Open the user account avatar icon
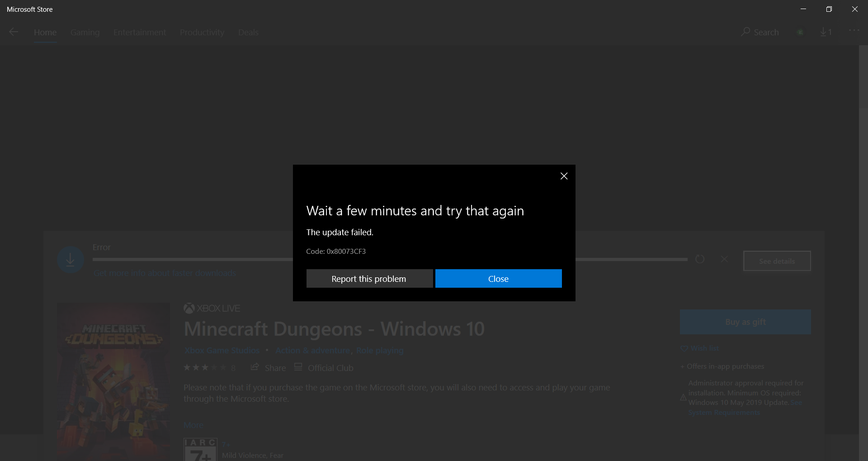This screenshot has height=461, width=868. 800,32
